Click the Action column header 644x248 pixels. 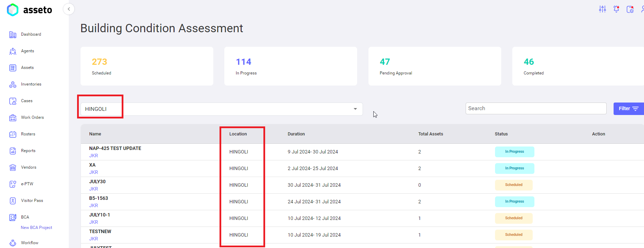point(598,134)
